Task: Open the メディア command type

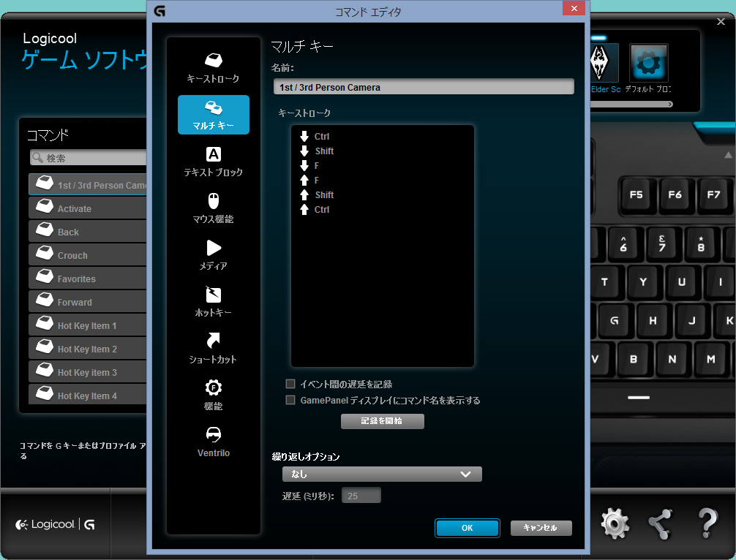Action: (213, 255)
